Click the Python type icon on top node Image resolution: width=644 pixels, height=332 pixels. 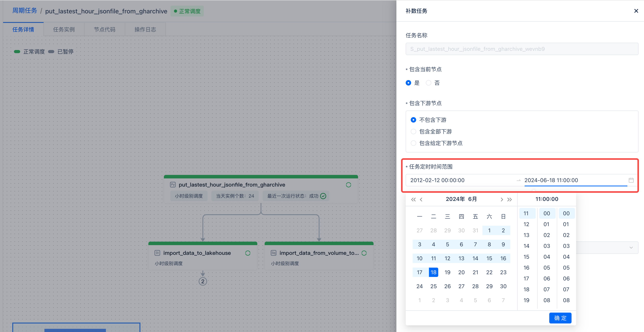[x=172, y=185]
